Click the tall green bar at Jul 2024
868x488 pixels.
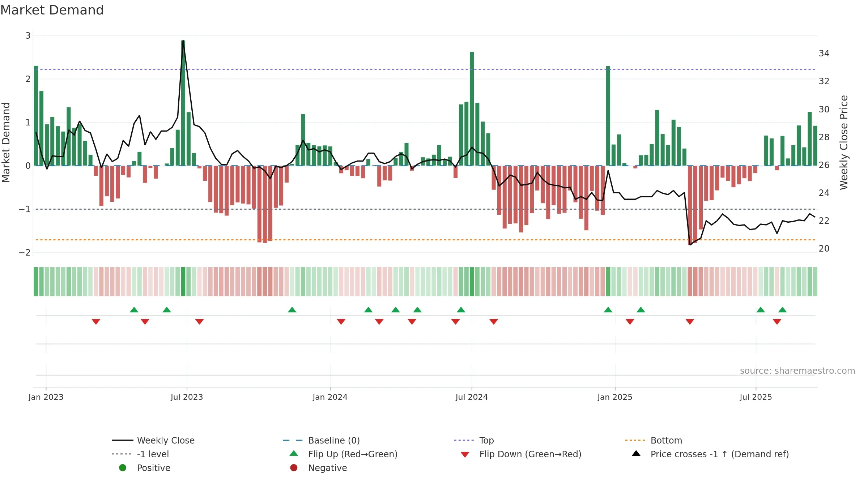pos(472,109)
